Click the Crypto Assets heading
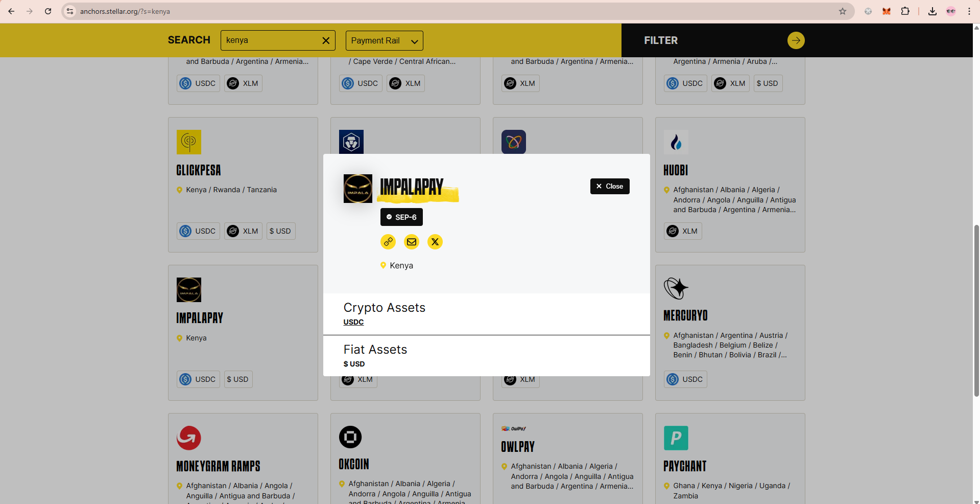 pyautogui.click(x=385, y=308)
